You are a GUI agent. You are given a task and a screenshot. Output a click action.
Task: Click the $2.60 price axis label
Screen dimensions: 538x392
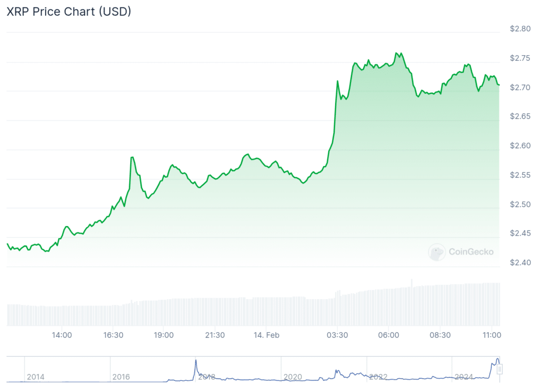point(520,145)
